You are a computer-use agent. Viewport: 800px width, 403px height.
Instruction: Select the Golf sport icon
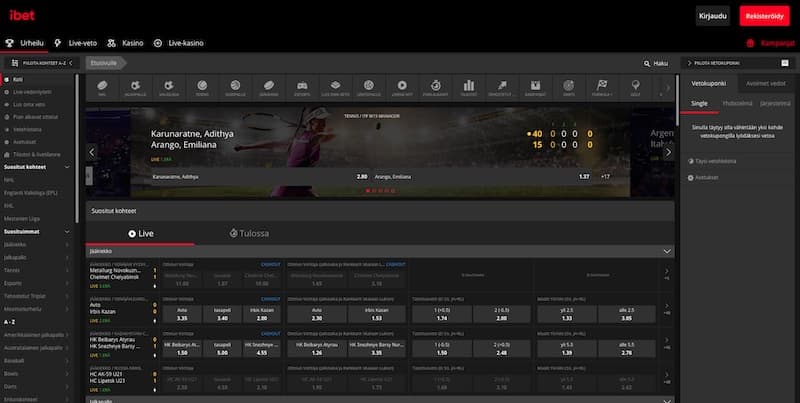[x=635, y=88]
